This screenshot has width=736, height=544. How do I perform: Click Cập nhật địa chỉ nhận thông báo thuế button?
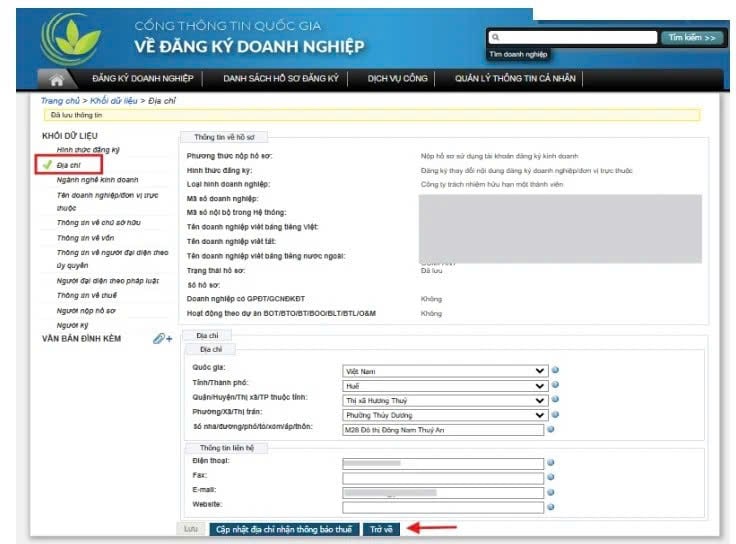(284, 529)
